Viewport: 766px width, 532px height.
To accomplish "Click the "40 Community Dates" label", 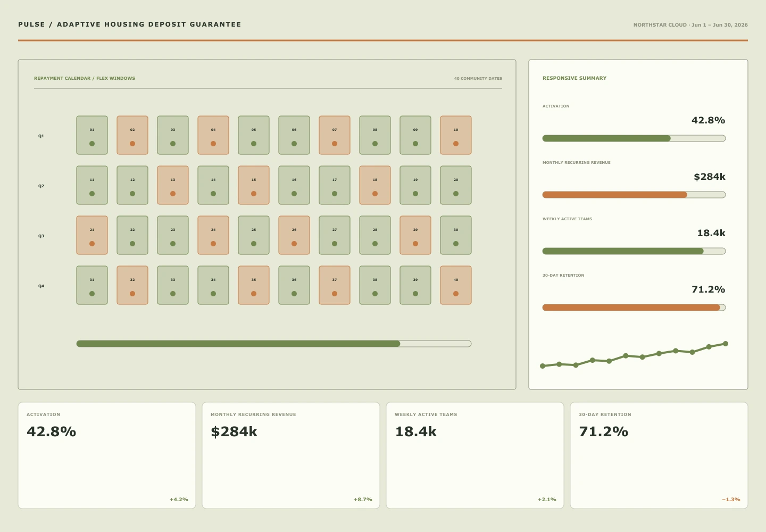I will pos(478,79).
